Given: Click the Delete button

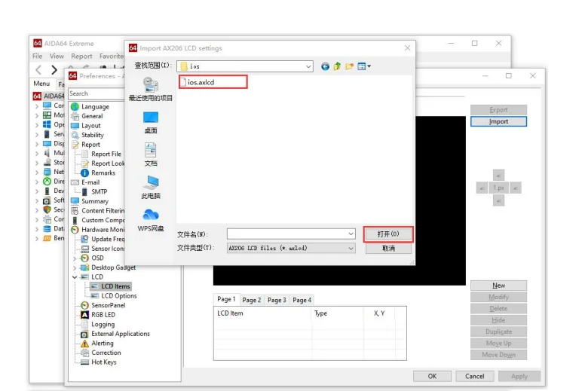Looking at the screenshot, I should pos(498,309).
